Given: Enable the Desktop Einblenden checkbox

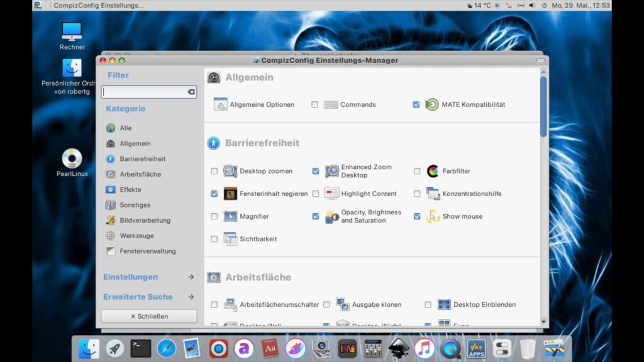Looking at the screenshot, I should click(428, 305).
